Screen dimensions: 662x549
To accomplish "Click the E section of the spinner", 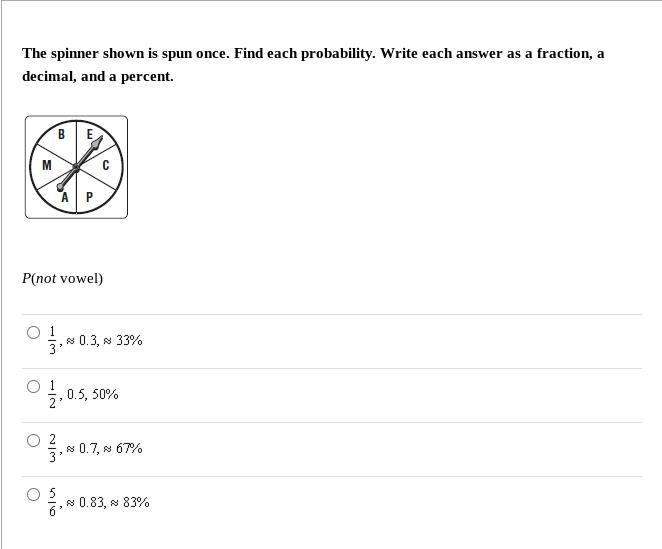I will pyautogui.click(x=90, y=135).
